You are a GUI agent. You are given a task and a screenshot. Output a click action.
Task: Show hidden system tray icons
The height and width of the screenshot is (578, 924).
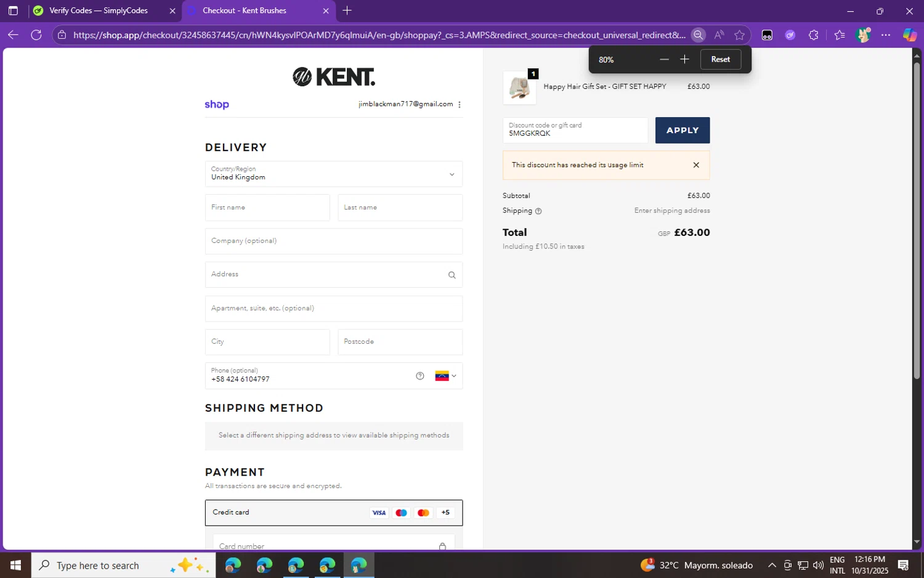(772, 565)
